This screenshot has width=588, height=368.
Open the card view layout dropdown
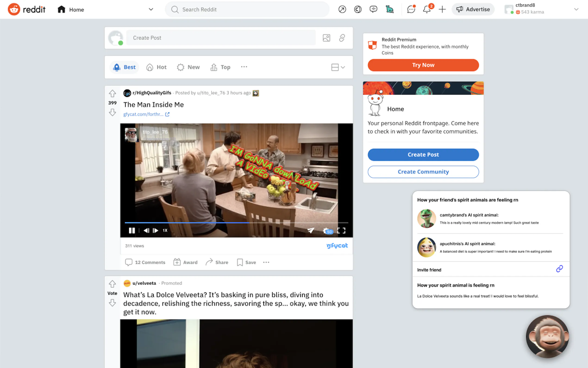coord(338,67)
